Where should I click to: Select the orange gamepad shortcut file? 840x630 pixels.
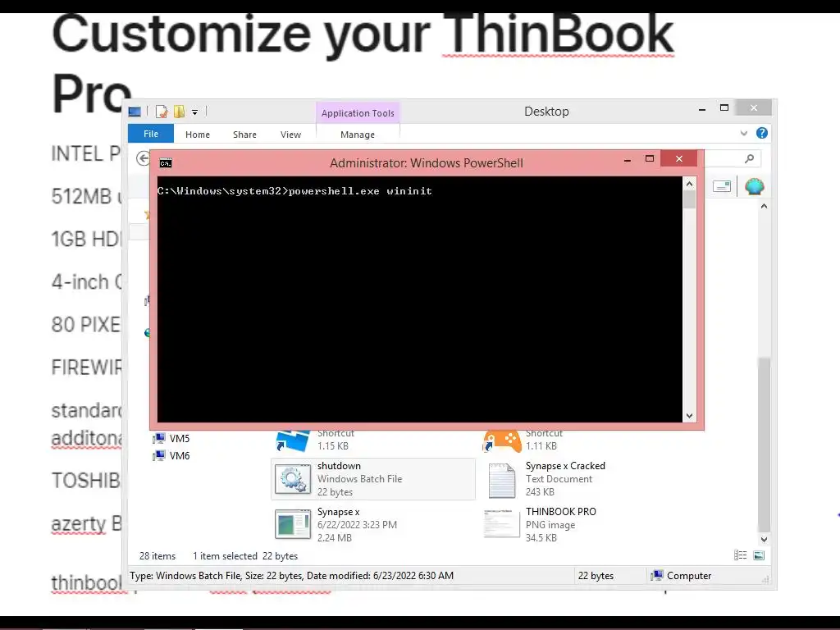[x=501, y=441]
